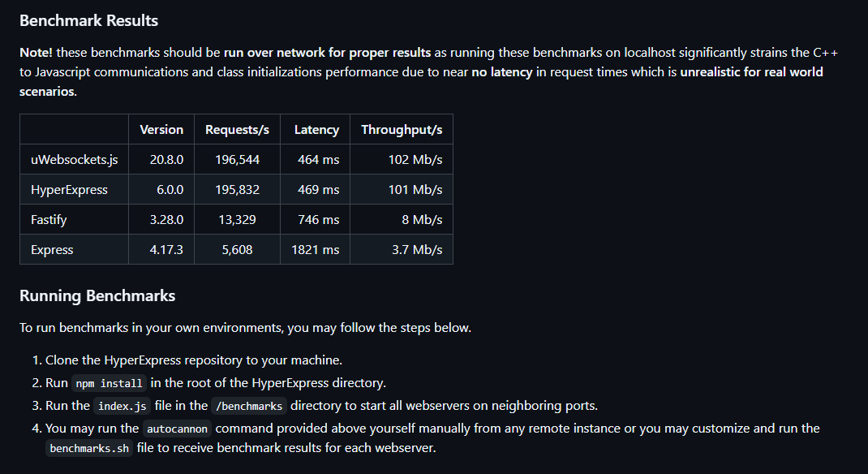Click the 1821 ms latency cell
Viewport: 868px width, 474px height.
tap(315, 250)
